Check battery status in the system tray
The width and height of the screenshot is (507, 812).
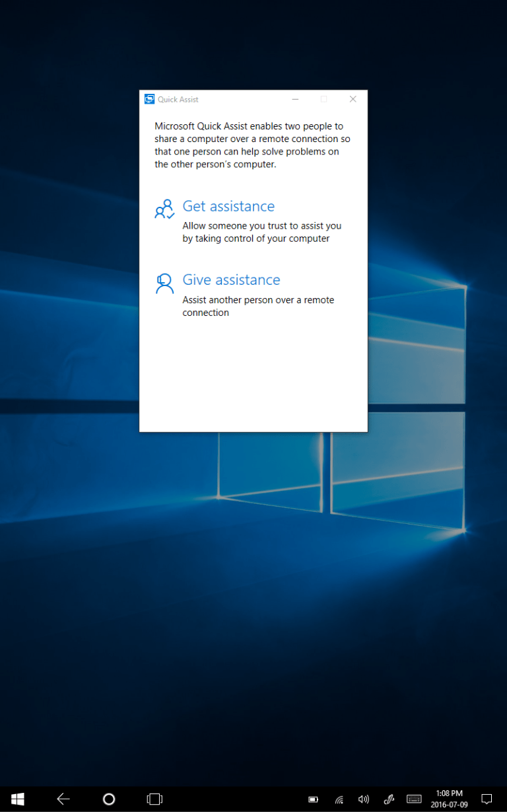pyautogui.click(x=314, y=799)
